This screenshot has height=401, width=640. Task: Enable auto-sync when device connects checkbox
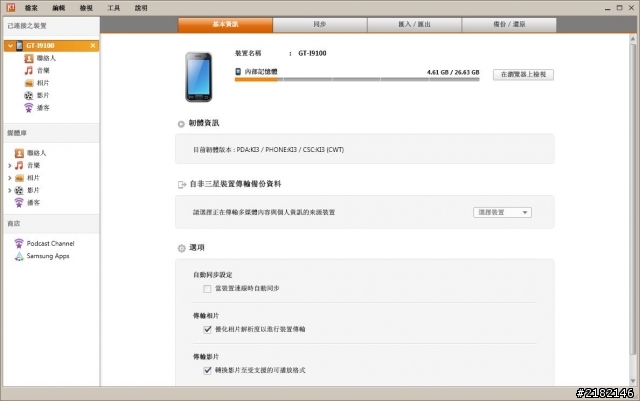[x=207, y=289]
